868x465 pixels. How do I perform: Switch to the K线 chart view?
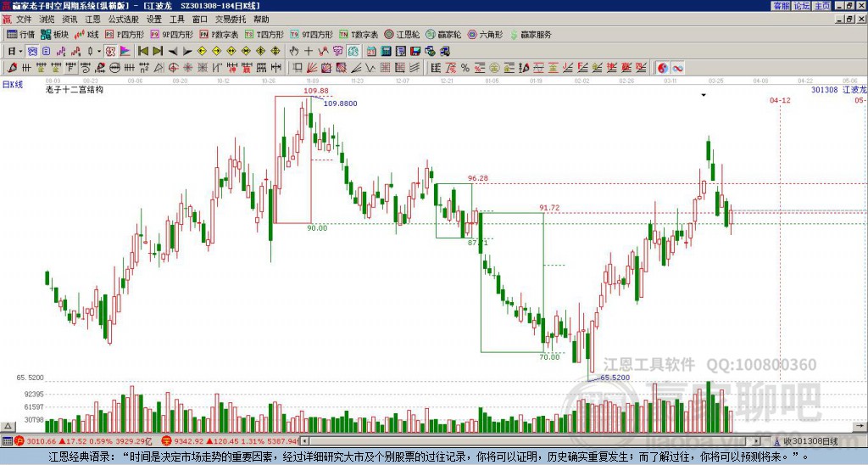pyautogui.click(x=86, y=34)
